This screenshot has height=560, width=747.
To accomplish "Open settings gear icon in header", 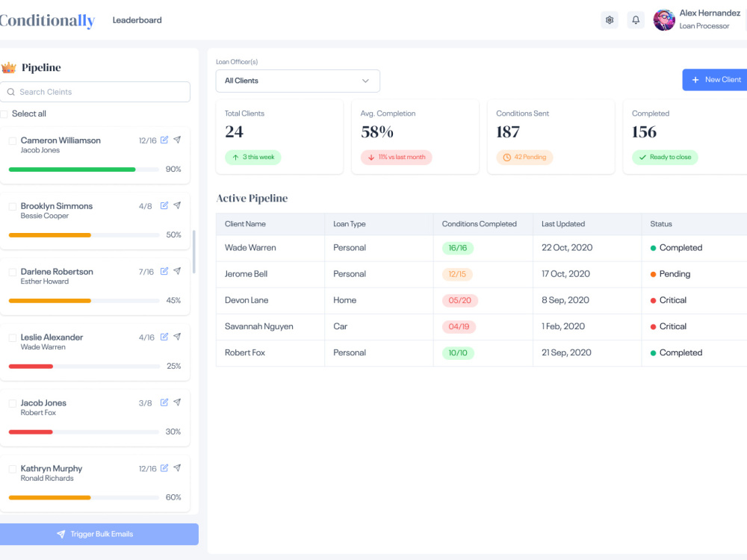I will pyautogui.click(x=610, y=20).
